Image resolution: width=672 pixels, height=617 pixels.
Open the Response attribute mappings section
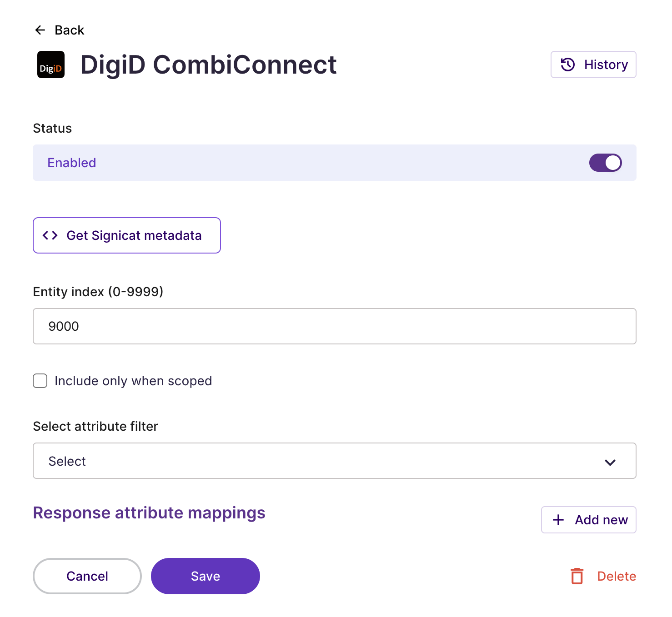point(149,513)
